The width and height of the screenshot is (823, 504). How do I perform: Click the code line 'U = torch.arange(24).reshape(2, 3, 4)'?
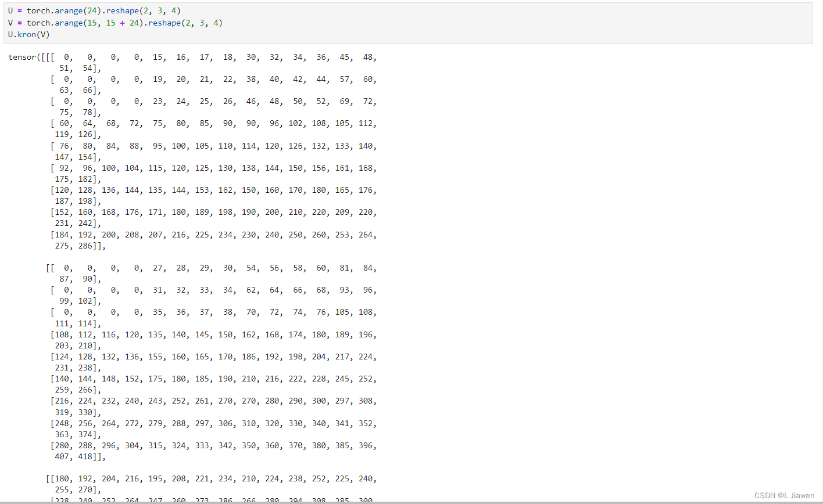pyautogui.click(x=95, y=11)
